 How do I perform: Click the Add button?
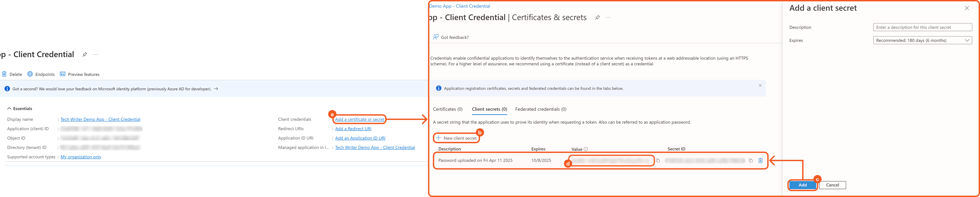[802, 185]
